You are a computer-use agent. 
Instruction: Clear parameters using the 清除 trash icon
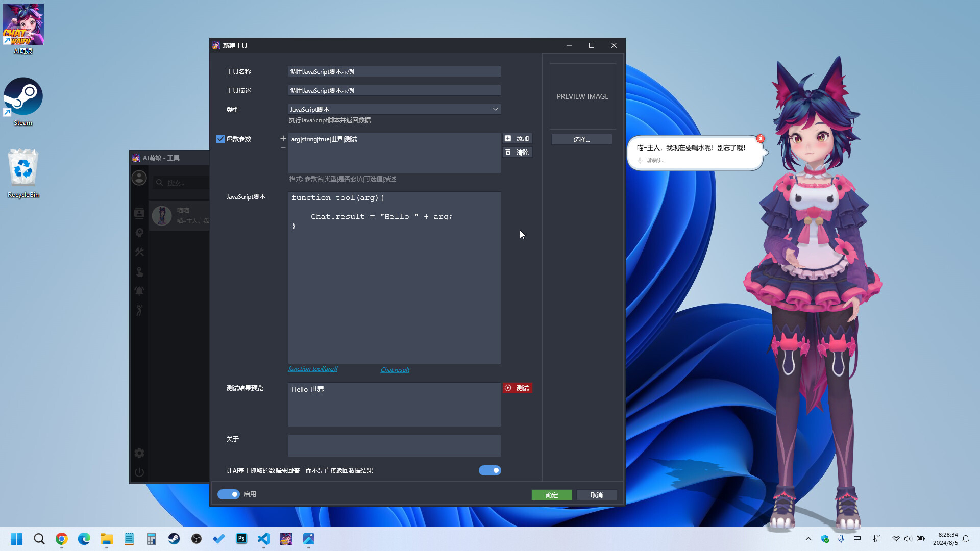click(x=517, y=152)
